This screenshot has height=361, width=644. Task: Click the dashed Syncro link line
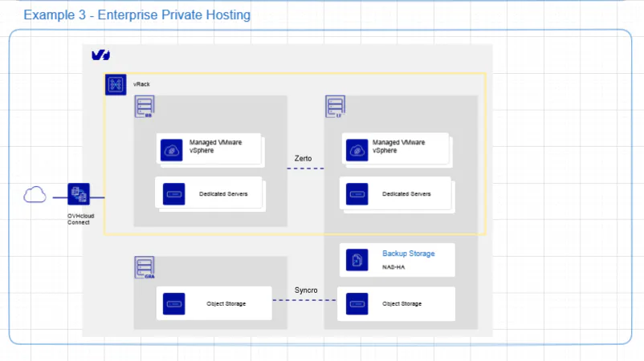point(304,300)
